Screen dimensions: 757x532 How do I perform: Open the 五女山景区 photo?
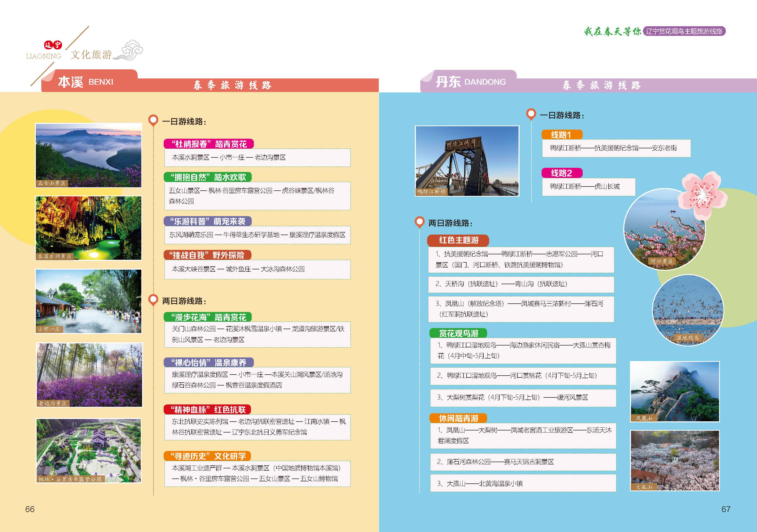pos(89,155)
